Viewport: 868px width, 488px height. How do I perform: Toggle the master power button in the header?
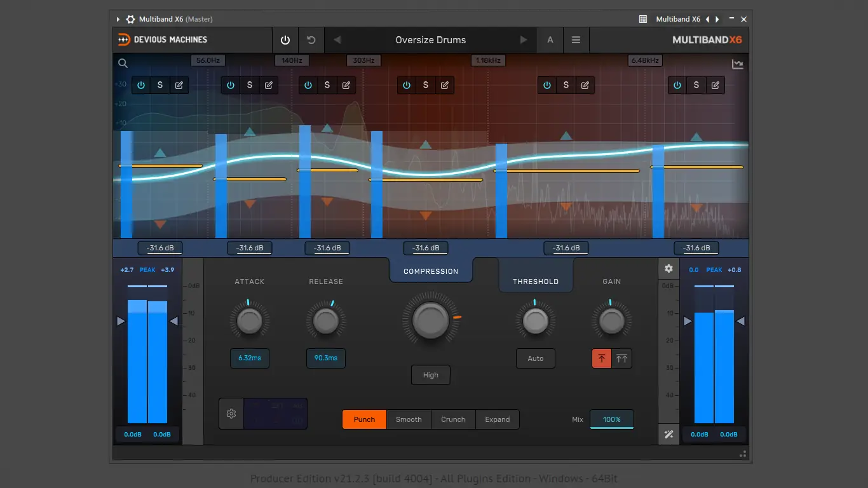(x=285, y=40)
